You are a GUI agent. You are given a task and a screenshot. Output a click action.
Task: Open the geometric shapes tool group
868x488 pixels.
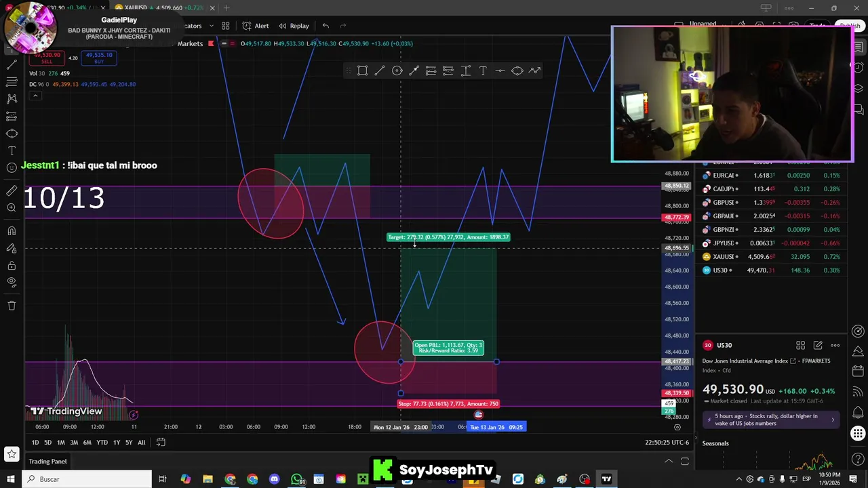[12, 134]
